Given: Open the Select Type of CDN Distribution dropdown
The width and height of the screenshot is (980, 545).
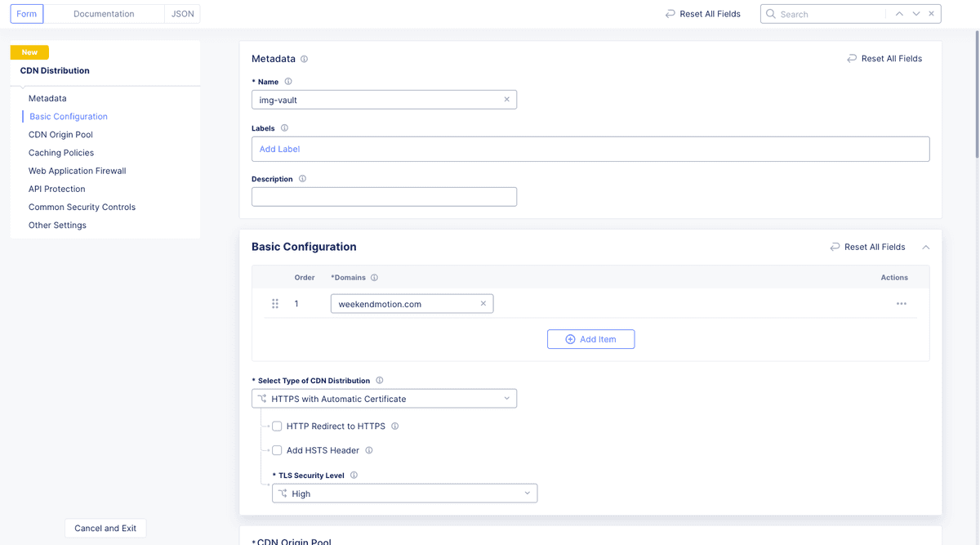Looking at the screenshot, I should (384, 399).
